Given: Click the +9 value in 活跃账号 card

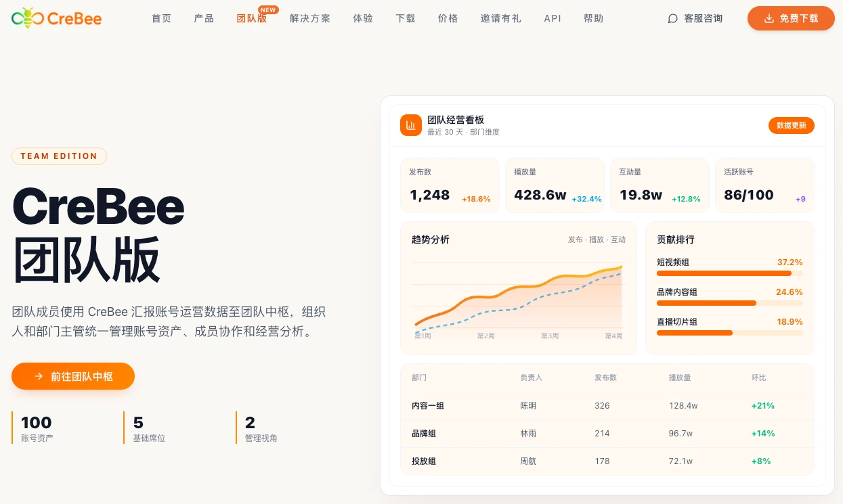Looking at the screenshot, I should click(800, 199).
